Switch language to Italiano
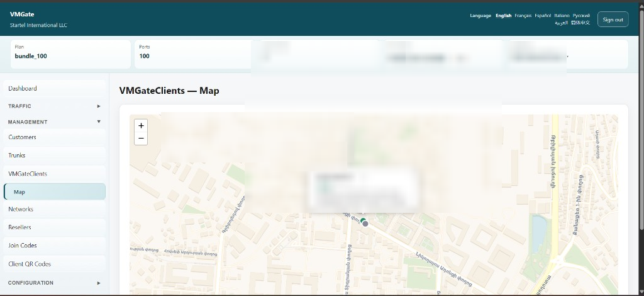 tap(562, 16)
